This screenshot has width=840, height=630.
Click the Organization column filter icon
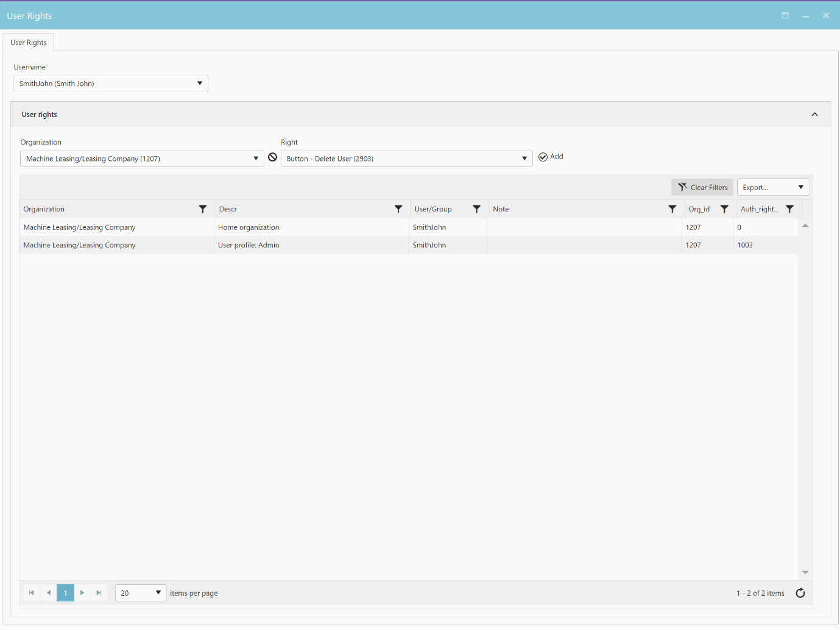point(203,209)
